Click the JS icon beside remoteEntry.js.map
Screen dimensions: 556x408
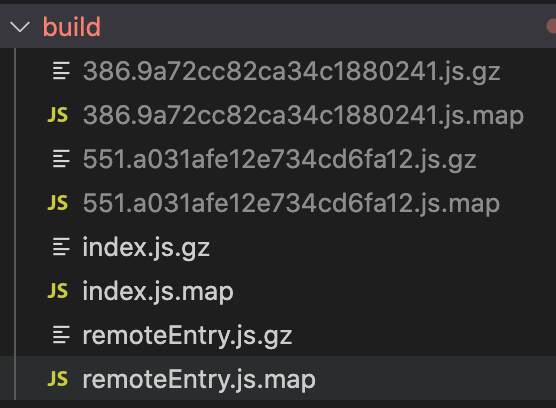point(57,379)
